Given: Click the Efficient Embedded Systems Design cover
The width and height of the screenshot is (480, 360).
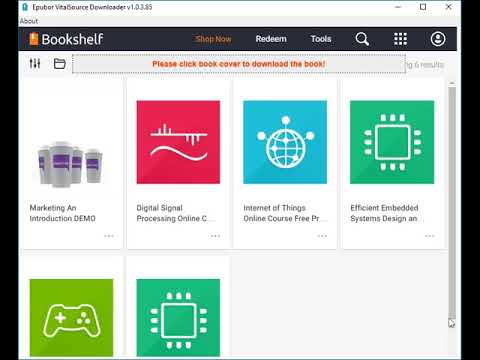Looking at the screenshot, I should pos(392,142).
